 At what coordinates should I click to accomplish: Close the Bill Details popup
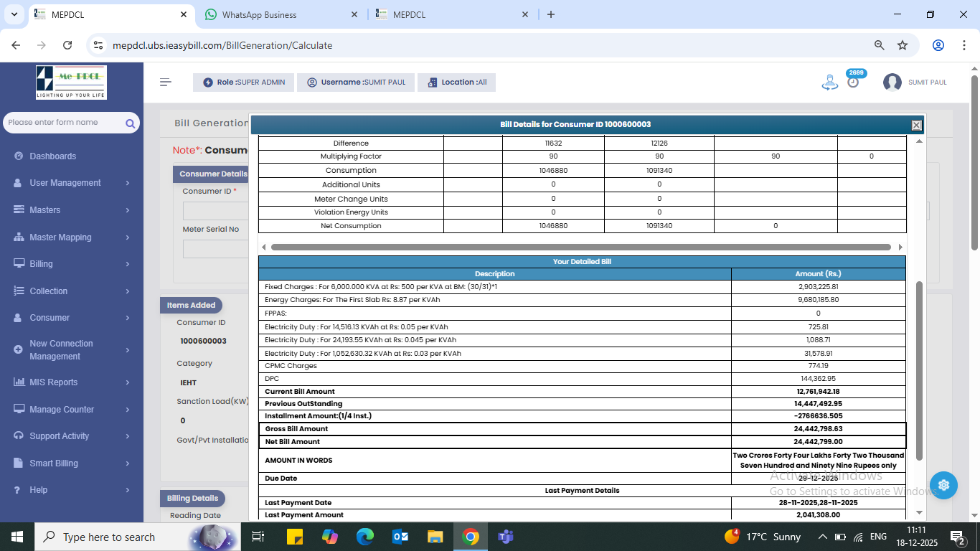point(916,125)
